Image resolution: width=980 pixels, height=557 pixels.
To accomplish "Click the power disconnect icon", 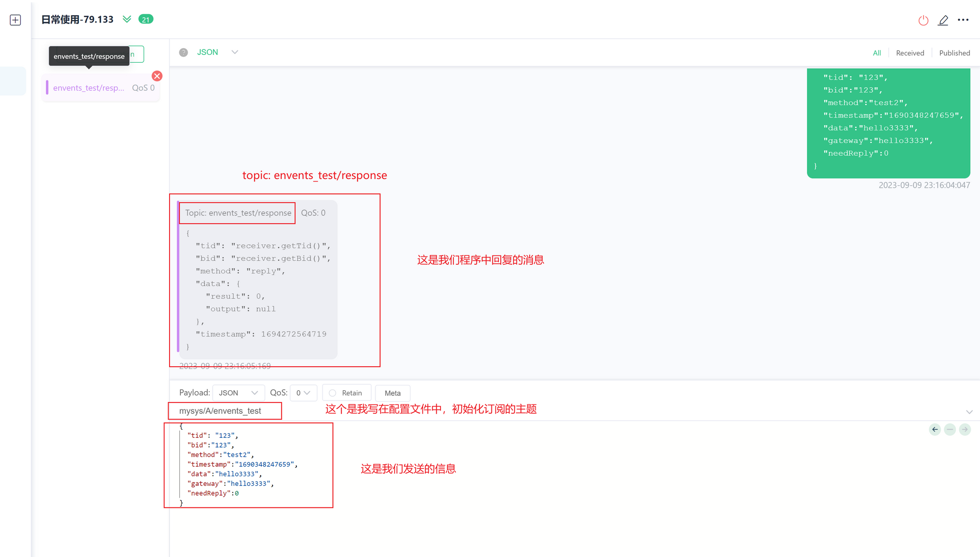I will [x=923, y=20].
